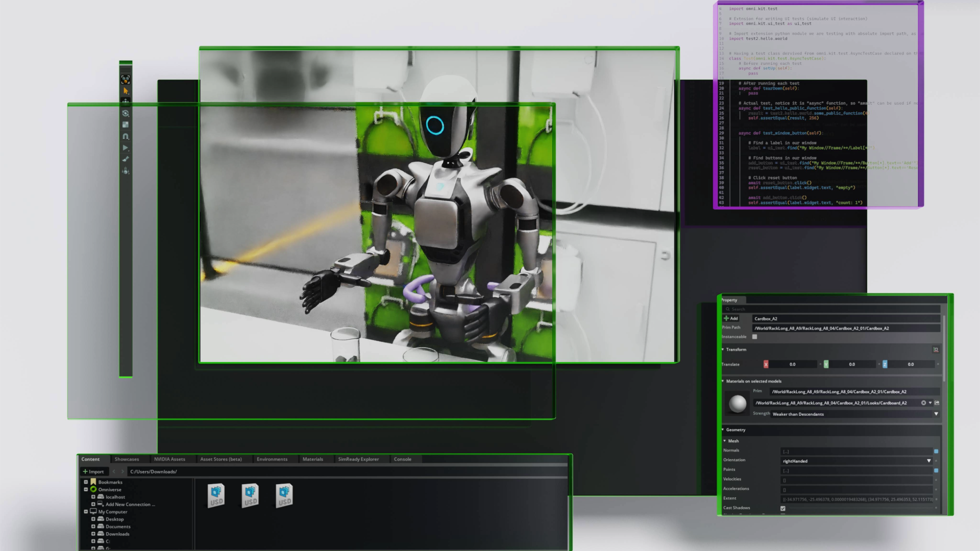Select the arrow selection tool
The height and width of the screenshot is (551, 980).
coord(126,91)
